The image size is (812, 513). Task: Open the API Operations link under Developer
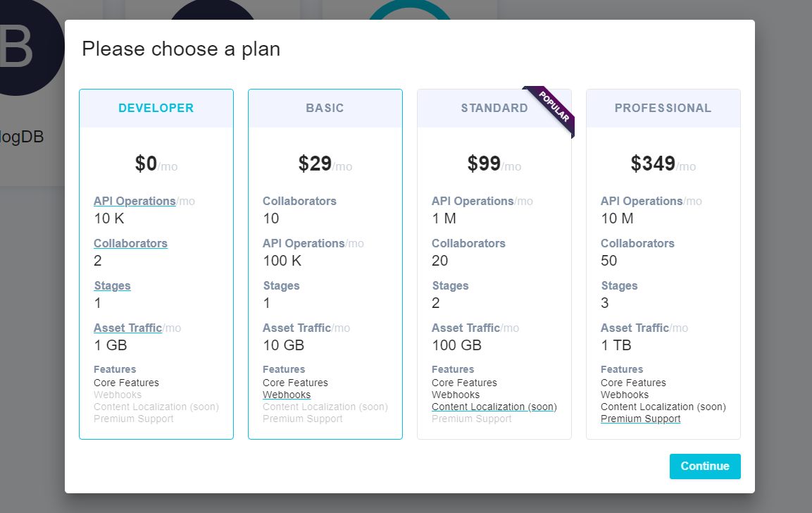pyautogui.click(x=135, y=201)
